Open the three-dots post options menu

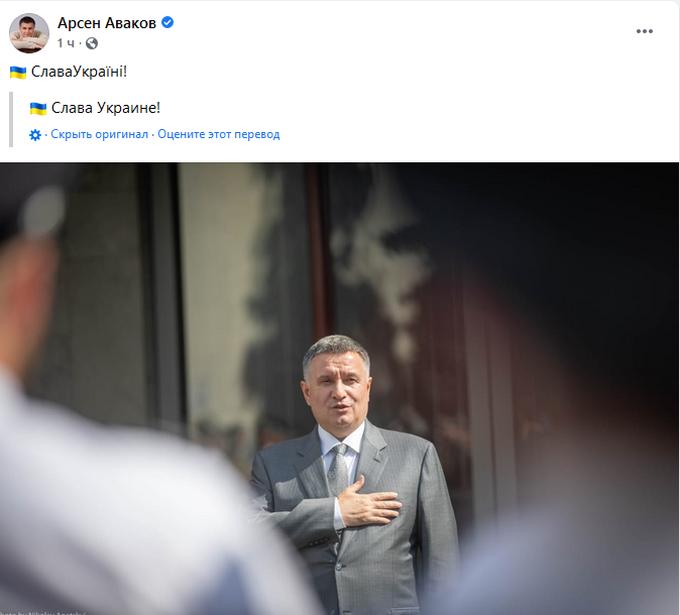coord(644,31)
